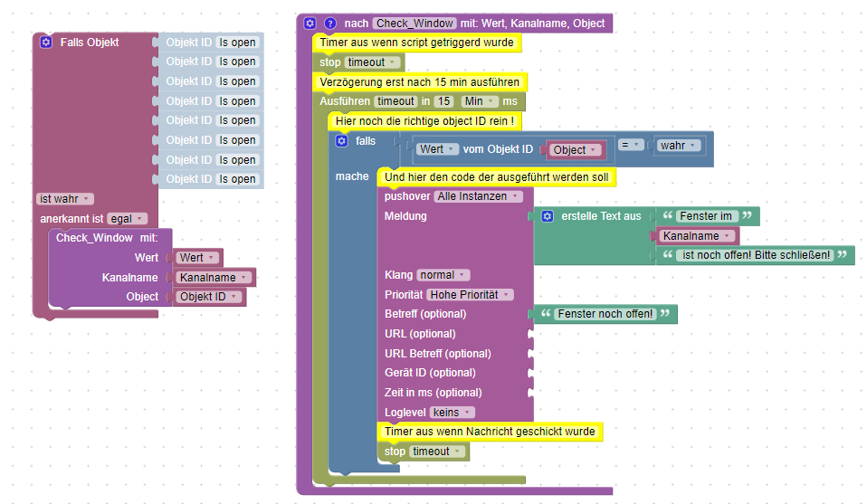Edit 'ist noch offen! Bitte schließen!' text
Image resolution: width=867 pixels, height=504 pixels.
point(756,255)
